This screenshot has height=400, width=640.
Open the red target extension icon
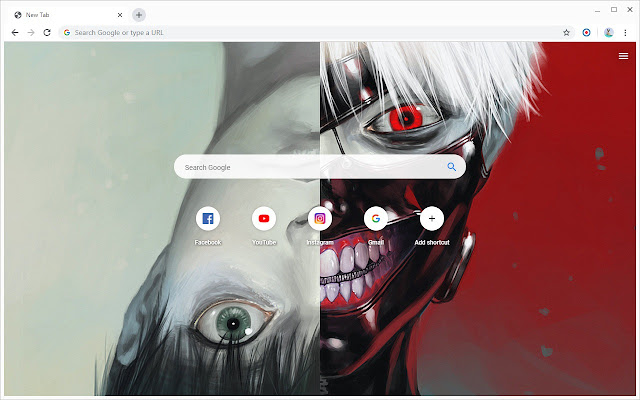(x=586, y=32)
